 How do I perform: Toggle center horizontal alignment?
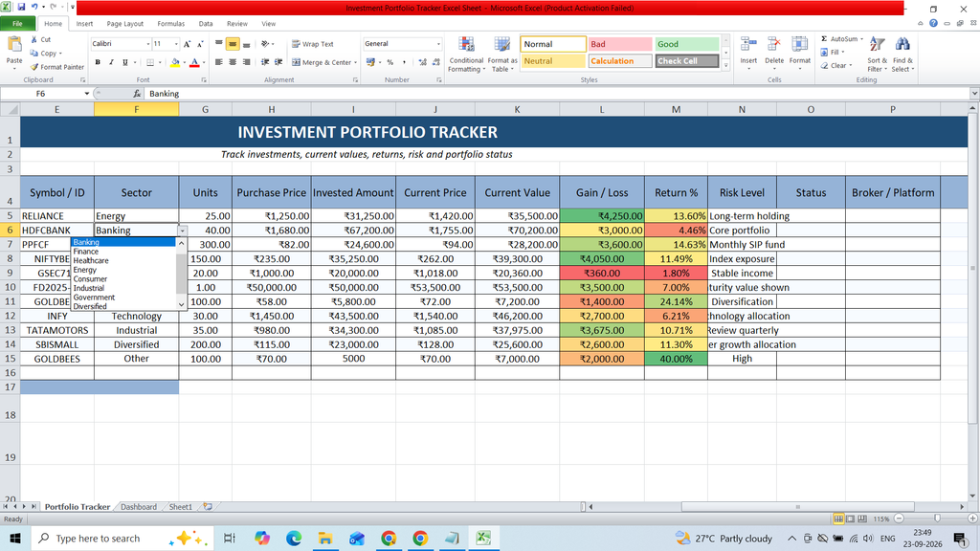(233, 62)
